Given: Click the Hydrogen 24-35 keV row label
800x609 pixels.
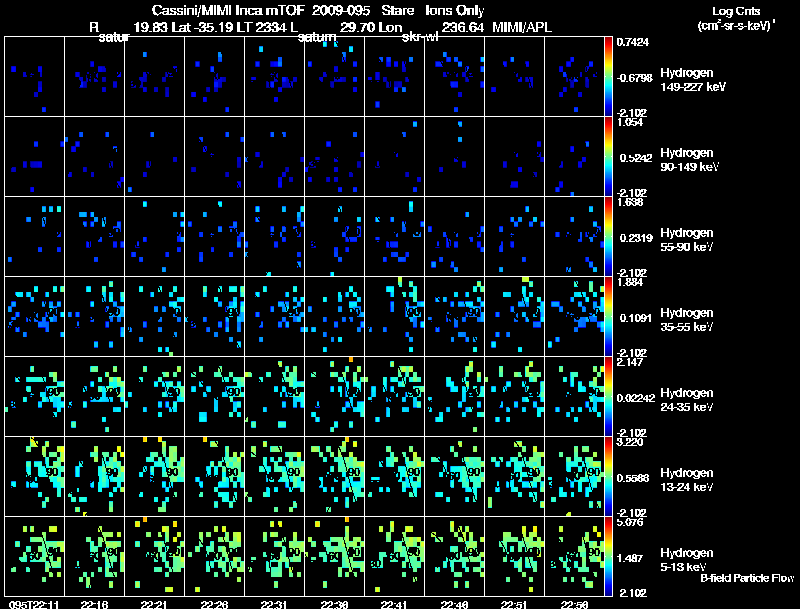Looking at the screenshot, I should click(686, 400).
